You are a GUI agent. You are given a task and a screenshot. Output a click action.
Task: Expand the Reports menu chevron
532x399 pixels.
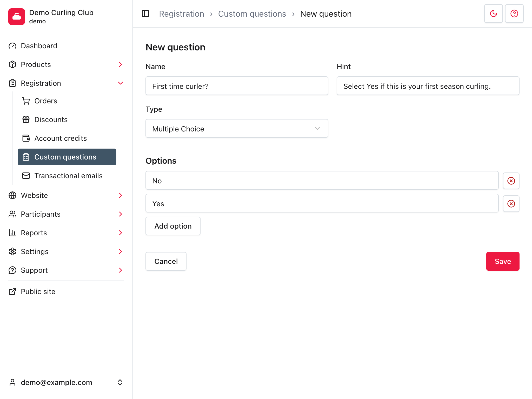click(120, 233)
